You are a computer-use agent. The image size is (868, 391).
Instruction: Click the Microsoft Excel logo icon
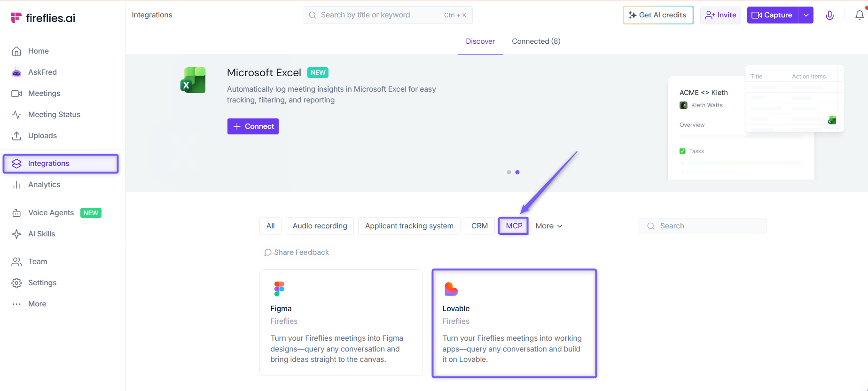[193, 80]
